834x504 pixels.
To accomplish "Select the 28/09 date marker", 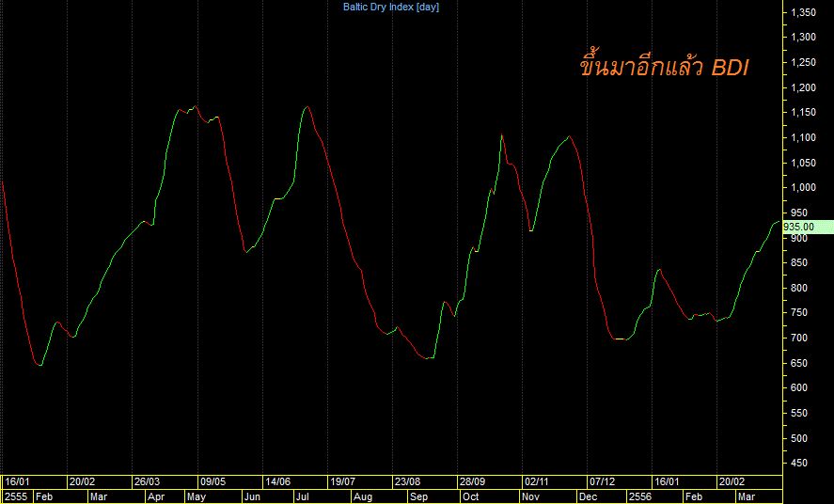I will (472, 481).
